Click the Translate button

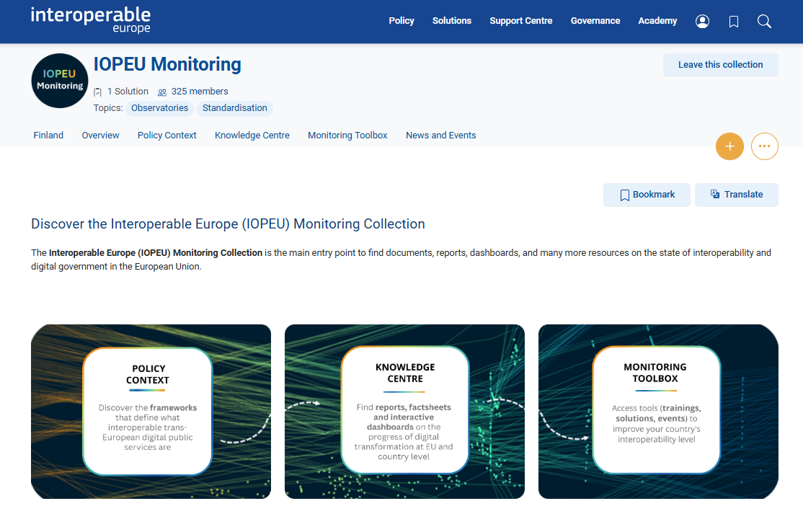coord(737,195)
